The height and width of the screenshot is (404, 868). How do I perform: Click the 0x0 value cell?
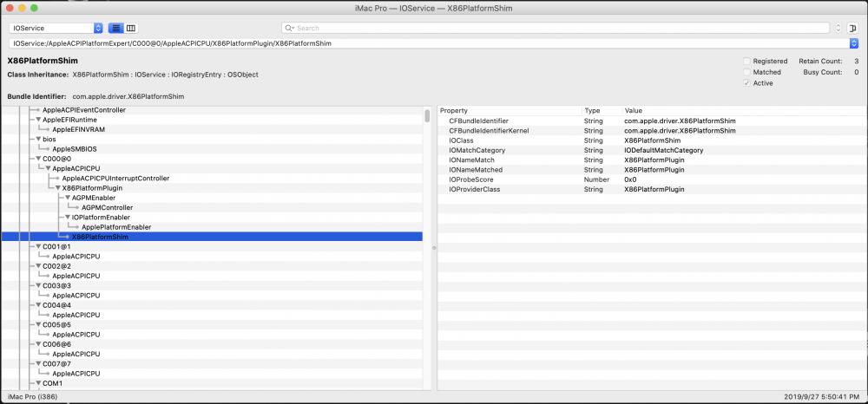pyautogui.click(x=630, y=179)
